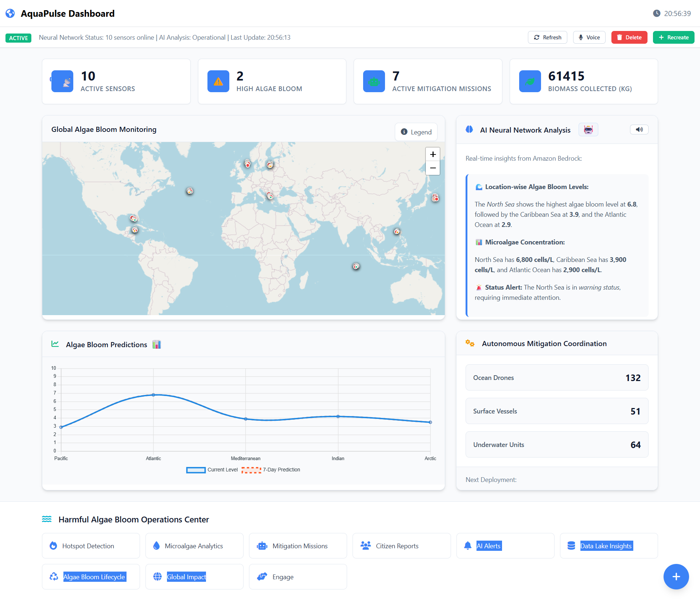
Task: Toggle Current Level series in chart legend
Action: [212, 470]
